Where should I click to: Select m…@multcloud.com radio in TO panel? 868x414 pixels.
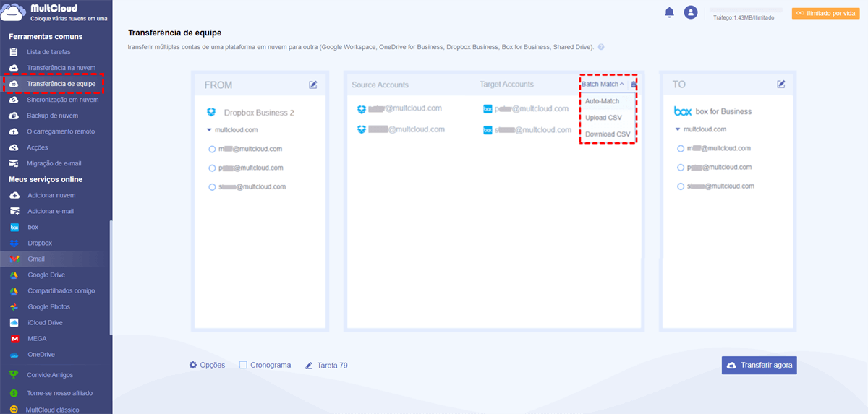click(x=681, y=148)
